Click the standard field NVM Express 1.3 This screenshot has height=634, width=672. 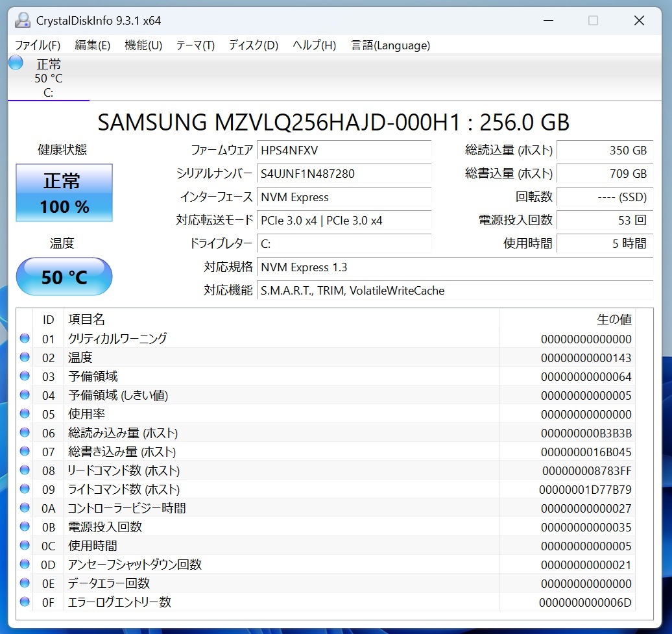(455, 267)
